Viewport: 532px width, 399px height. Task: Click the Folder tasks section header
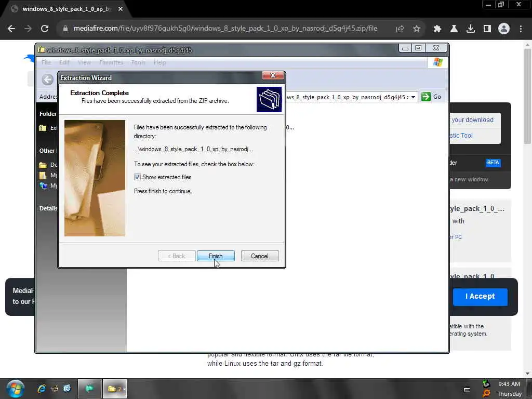pyautogui.click(x=48, y=114)
